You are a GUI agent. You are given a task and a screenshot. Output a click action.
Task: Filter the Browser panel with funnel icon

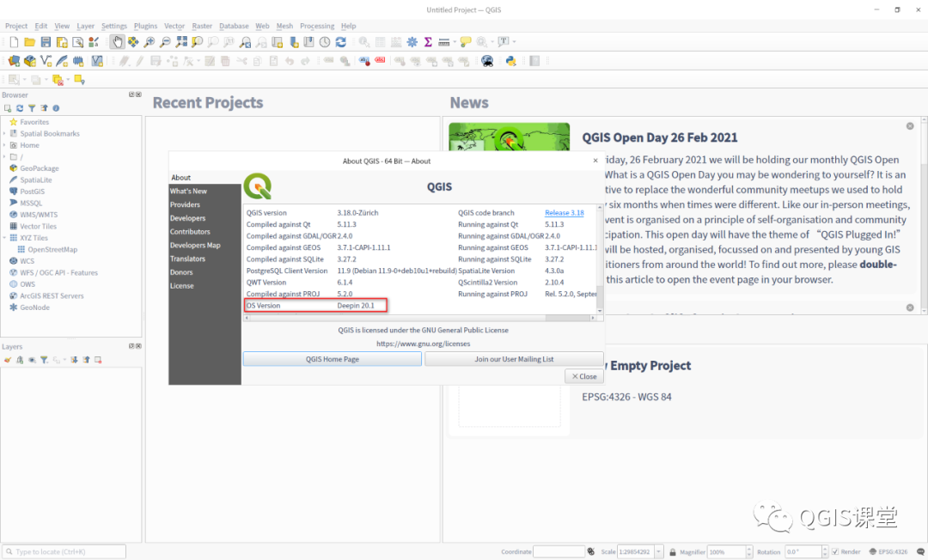tap(32, 108)
